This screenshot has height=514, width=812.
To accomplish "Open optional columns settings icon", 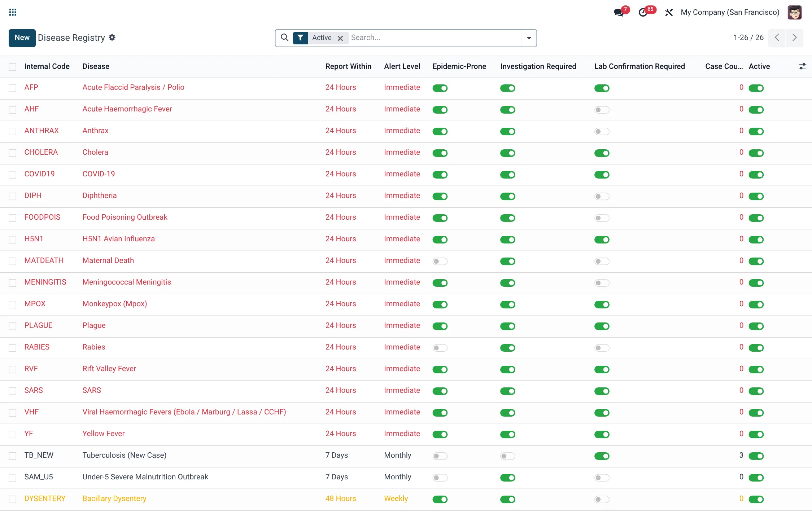I will [x=802, y=66].
